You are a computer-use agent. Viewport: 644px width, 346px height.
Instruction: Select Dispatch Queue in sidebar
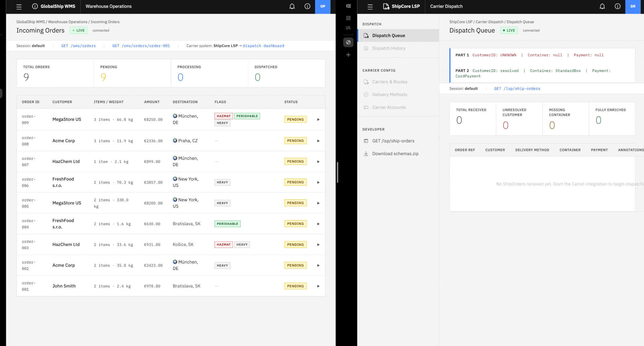point(398,36)
